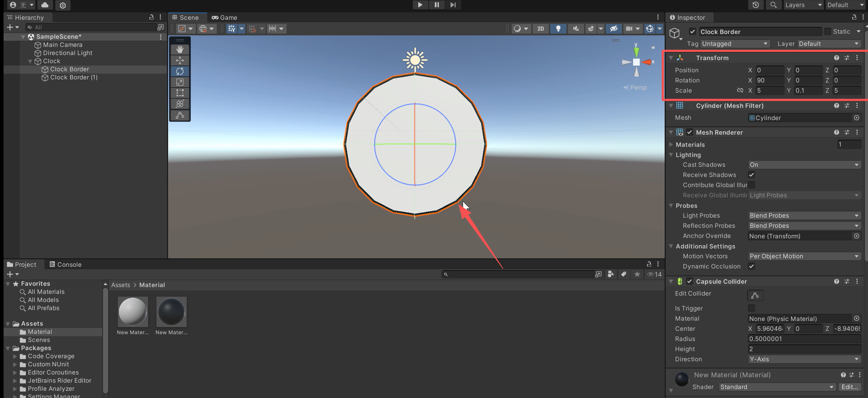Open the Layer Default dropdown

pos(829,44)
